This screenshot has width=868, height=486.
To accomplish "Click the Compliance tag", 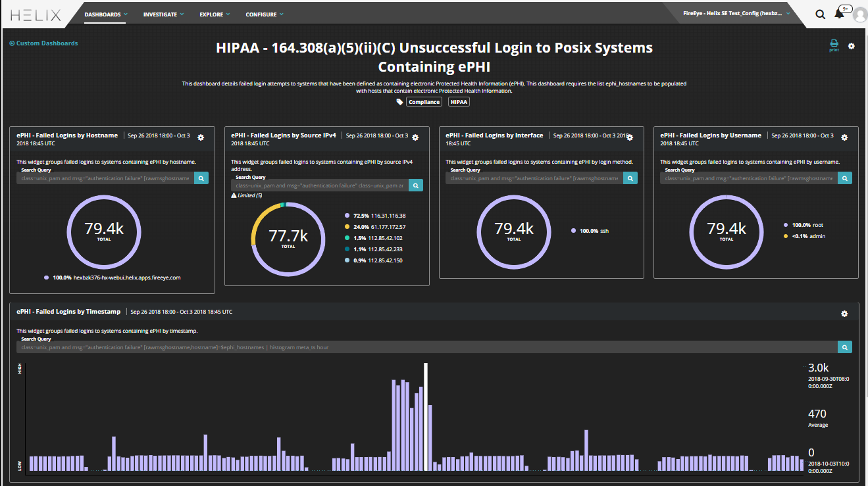I will tap(424, 102).
